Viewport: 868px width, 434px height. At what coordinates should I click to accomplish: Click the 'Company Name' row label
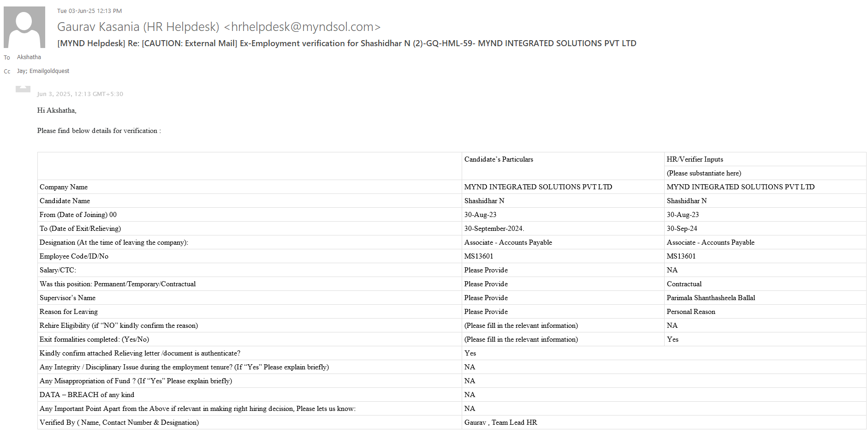click(x=64, y=187)
